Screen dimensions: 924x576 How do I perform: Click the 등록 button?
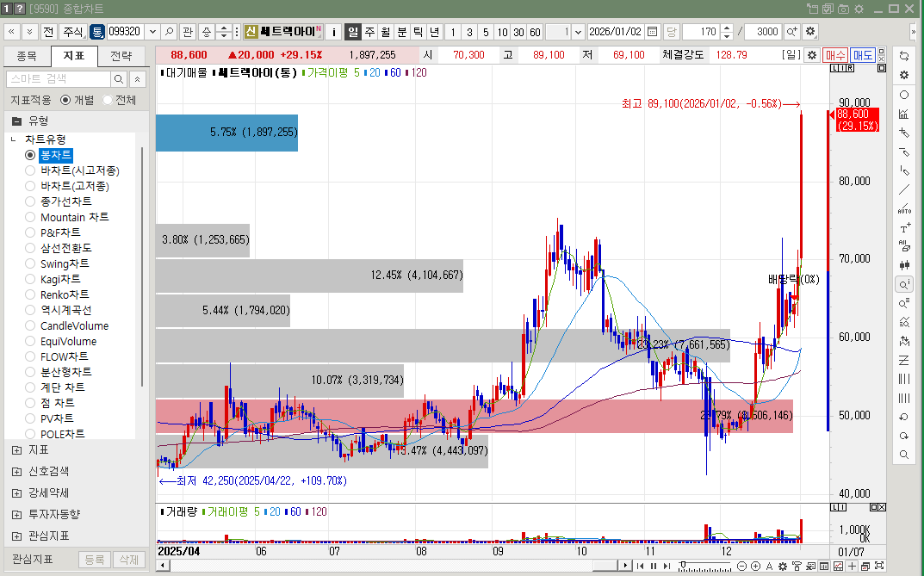[94, 560]
